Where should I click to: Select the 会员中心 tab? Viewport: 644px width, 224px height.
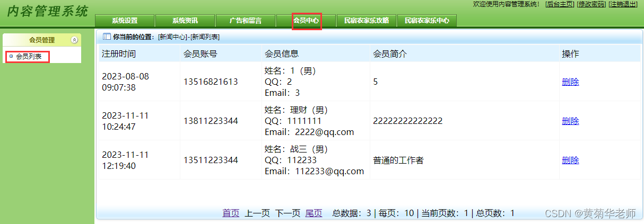pos(306,21)
